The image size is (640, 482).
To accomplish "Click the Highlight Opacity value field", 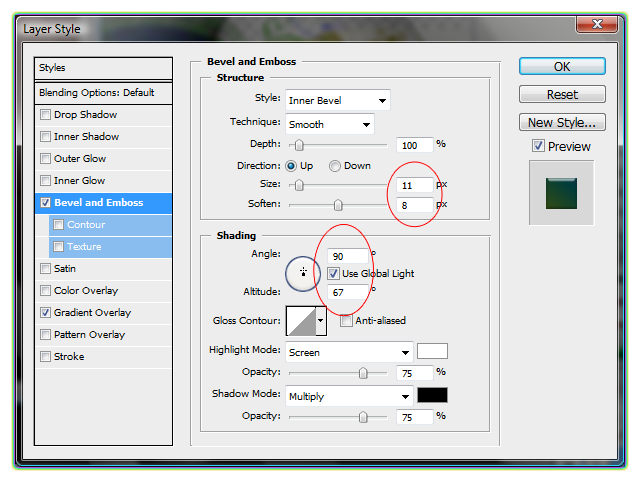I will tap(415, 373).
